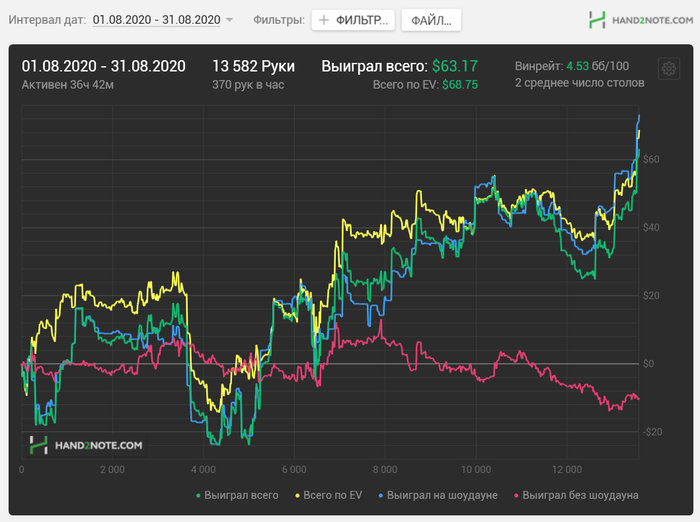Open chart settings gear icon

[669, 69]
